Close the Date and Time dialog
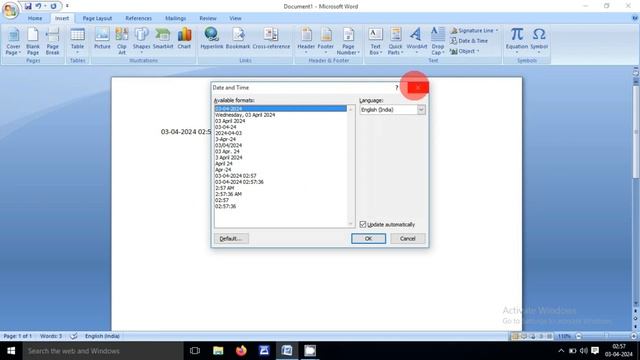Viewport: 640px width, 360px height. tap(418, 87)
